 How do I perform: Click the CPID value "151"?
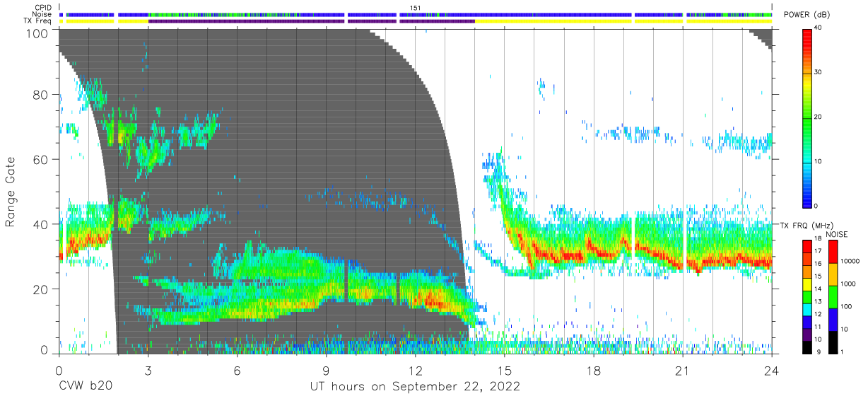point(415,8)
